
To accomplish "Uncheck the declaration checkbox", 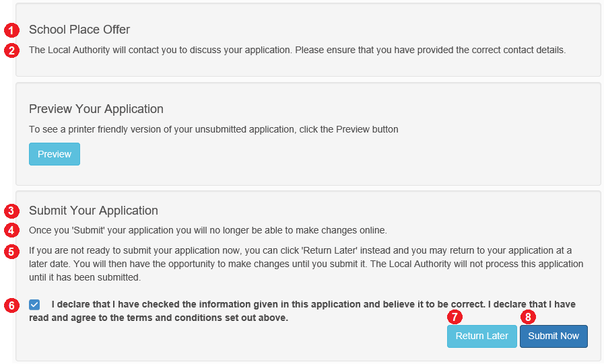I will 34,305.
